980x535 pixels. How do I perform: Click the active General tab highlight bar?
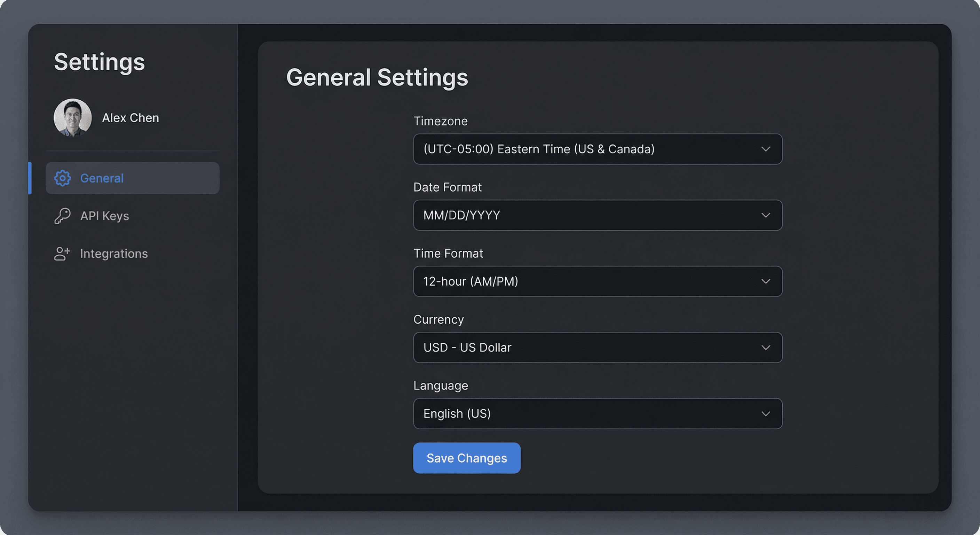coord(30,178)
